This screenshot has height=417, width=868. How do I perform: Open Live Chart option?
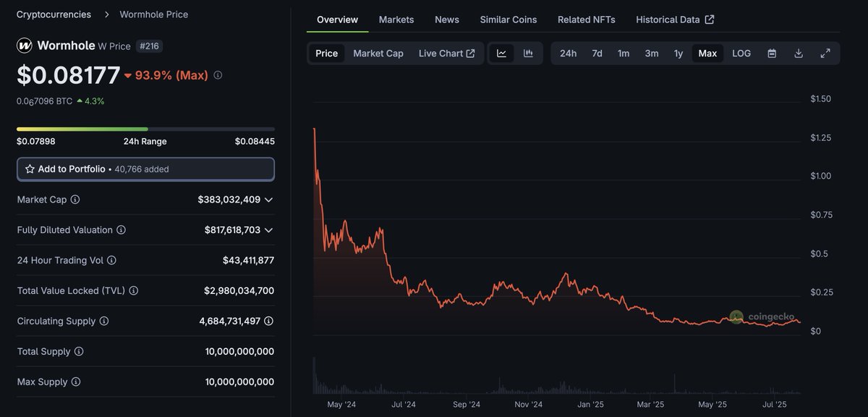tap(446, 53)
